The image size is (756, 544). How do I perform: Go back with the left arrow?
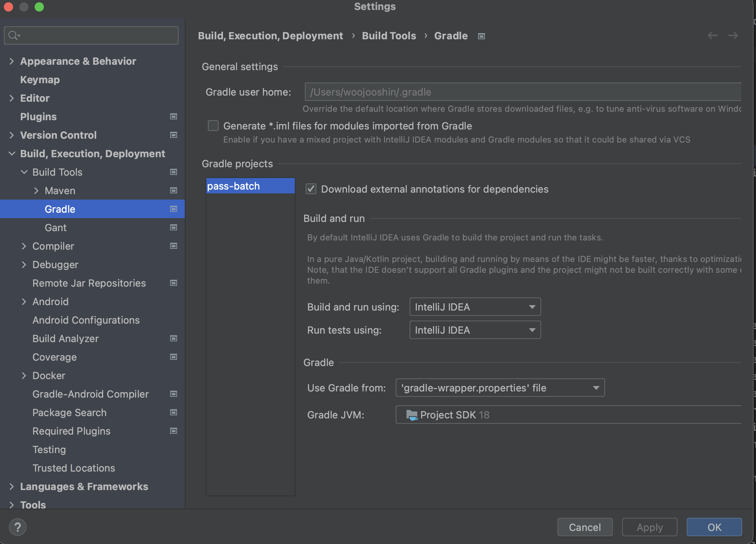[713, 35]
